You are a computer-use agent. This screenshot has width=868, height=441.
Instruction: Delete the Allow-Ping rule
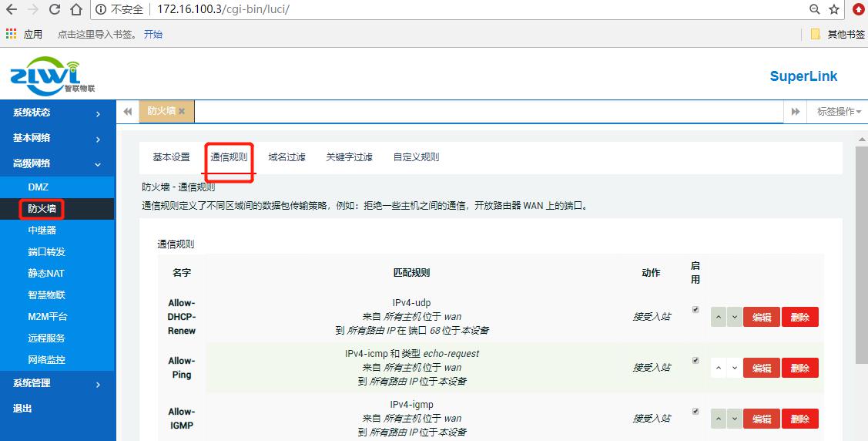tap(800, 368)
